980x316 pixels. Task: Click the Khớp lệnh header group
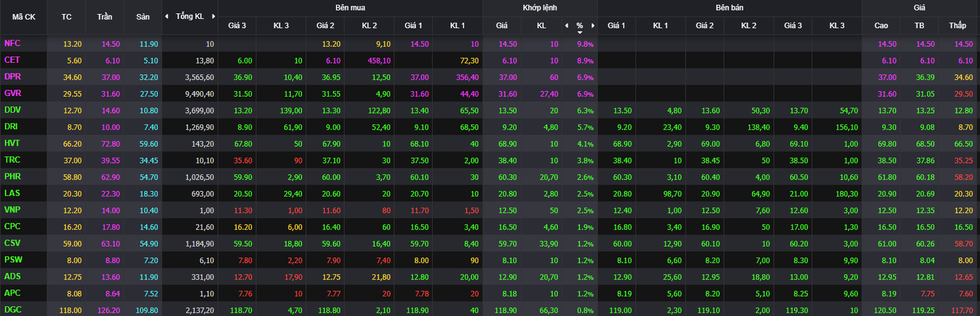[539, 7]
